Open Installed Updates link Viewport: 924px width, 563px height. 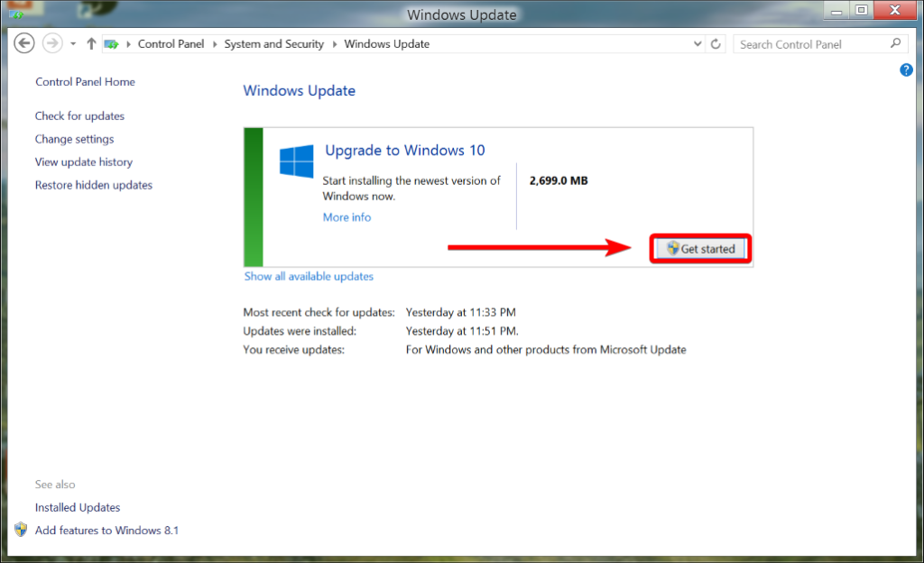[x=78, y=508]
